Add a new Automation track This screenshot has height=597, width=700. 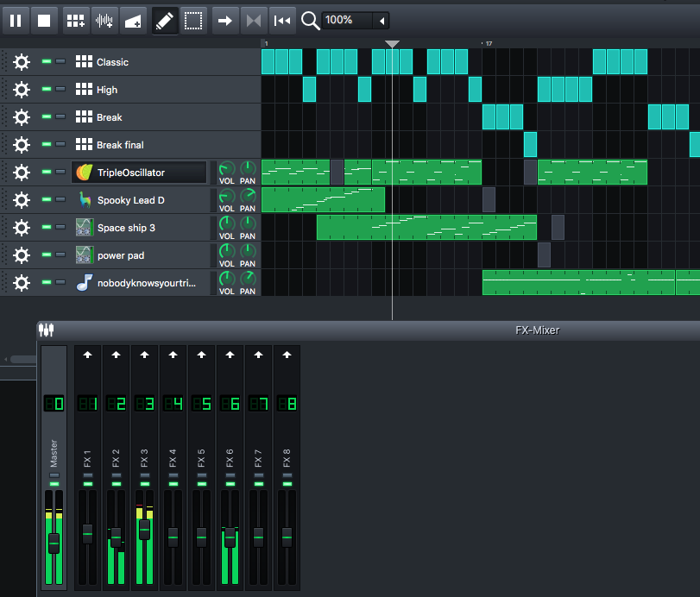pyautogui.click(x=131, y=20)
